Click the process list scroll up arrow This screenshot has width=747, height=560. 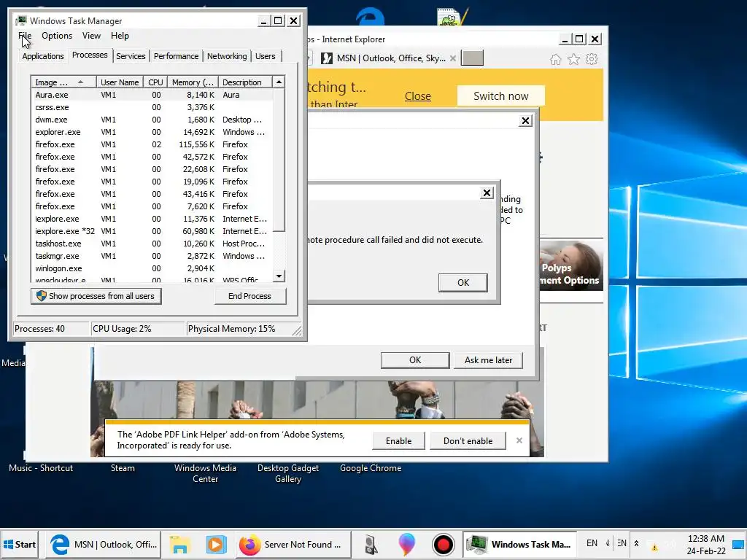[279, 82]
